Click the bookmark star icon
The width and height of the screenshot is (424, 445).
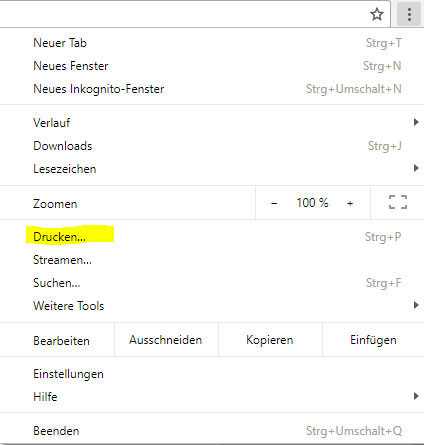click(377, 14)
